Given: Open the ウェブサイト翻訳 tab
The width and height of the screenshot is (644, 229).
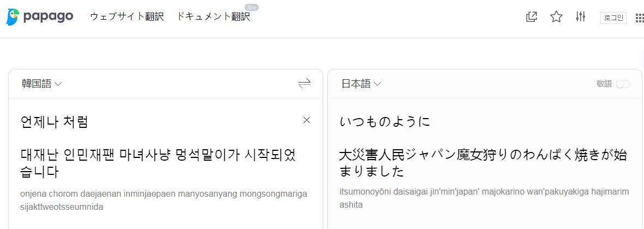Looking at the screenshot, I should (x=127, y=17).
